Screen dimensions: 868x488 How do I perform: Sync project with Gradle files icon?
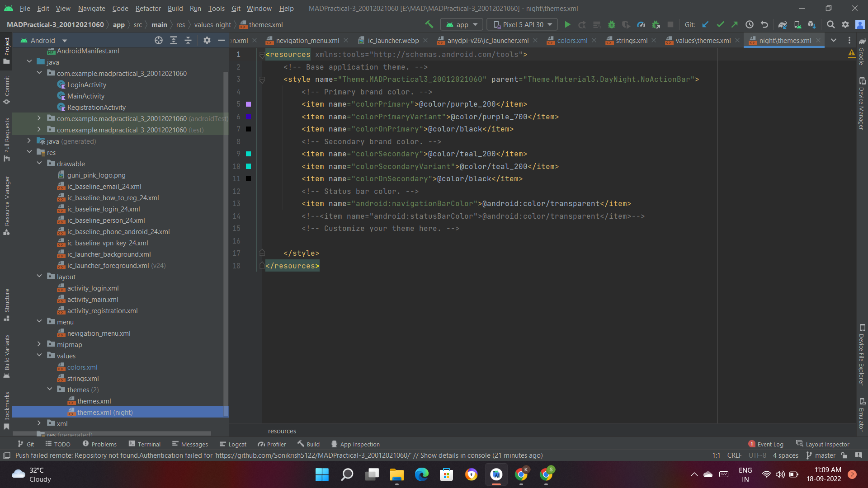point(783,24)
